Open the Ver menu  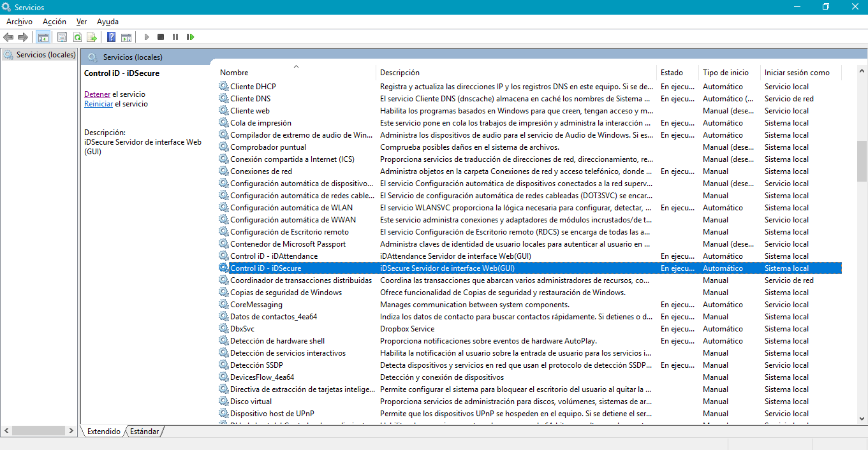pyautogui.click(x=82, y=22)
